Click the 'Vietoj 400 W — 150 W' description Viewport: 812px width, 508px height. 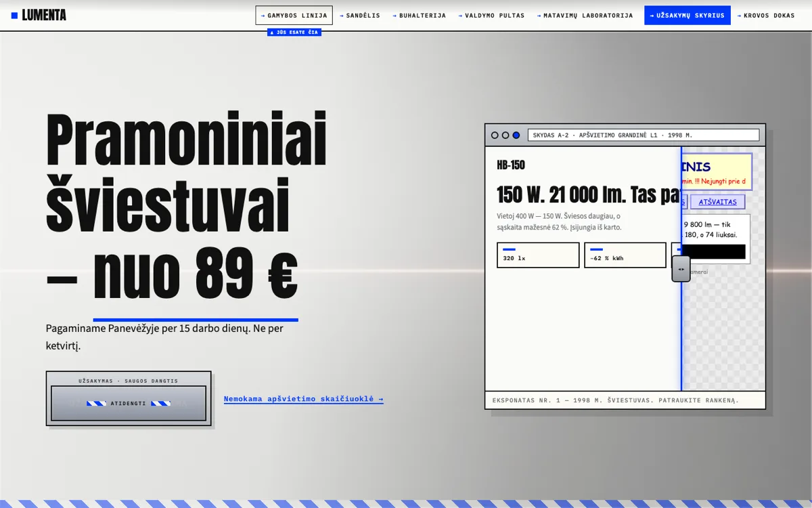tap(559, 221)
